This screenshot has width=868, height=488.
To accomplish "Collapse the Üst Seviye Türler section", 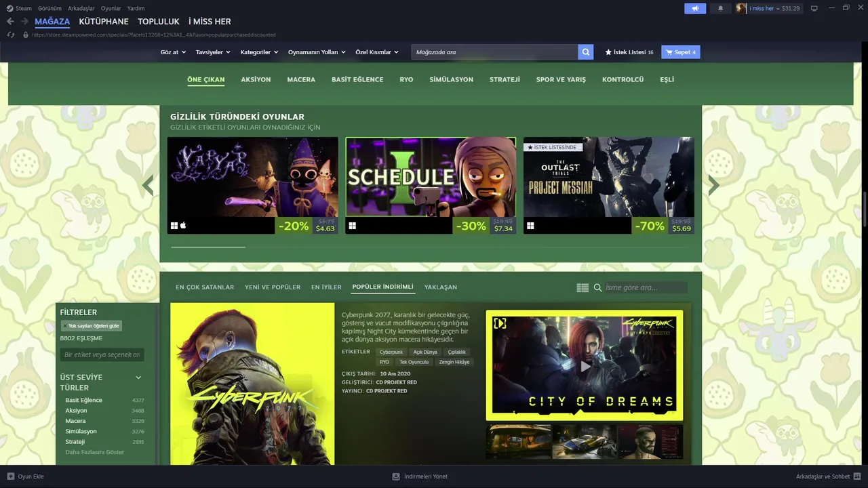I will pyautogui.click(x=138, y=378).
